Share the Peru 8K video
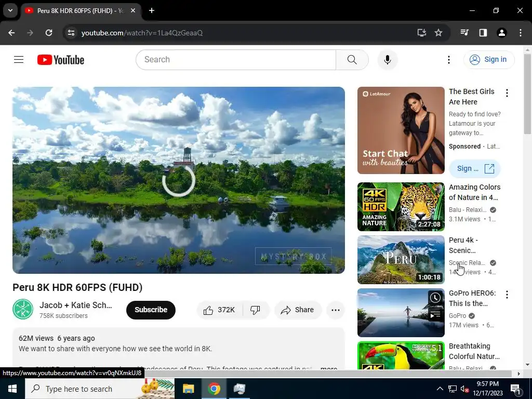 point(298,310)
